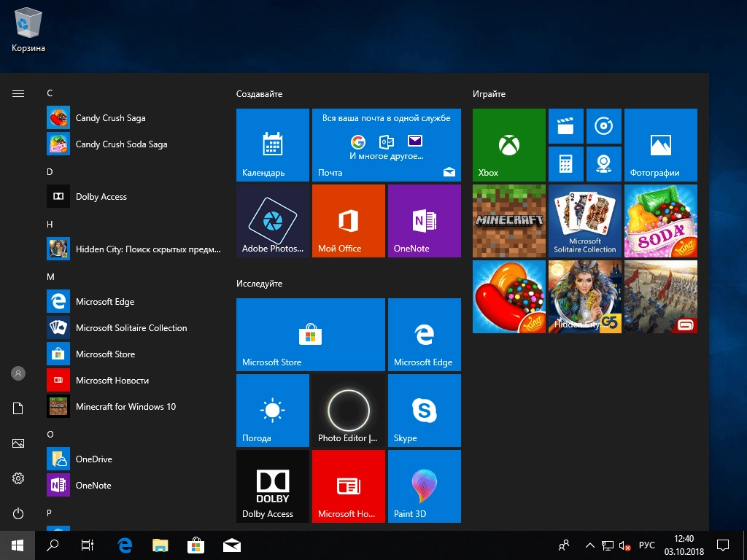Switch РУС input language indicator
The width and height of the screenshot is (747, 560).
[646, 545]
